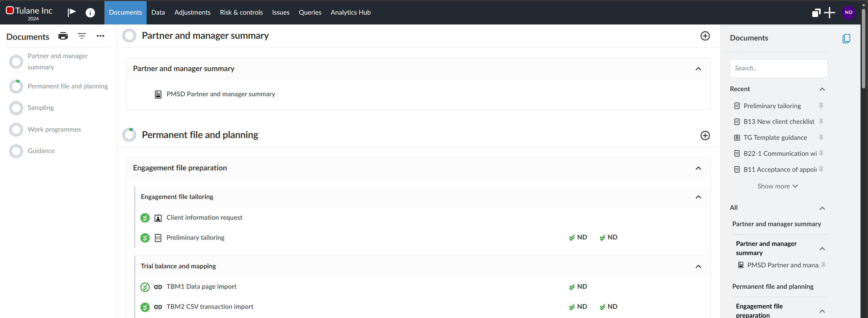
Task: Open PMSD Partner and manager summary document
Action: (221, 94)
